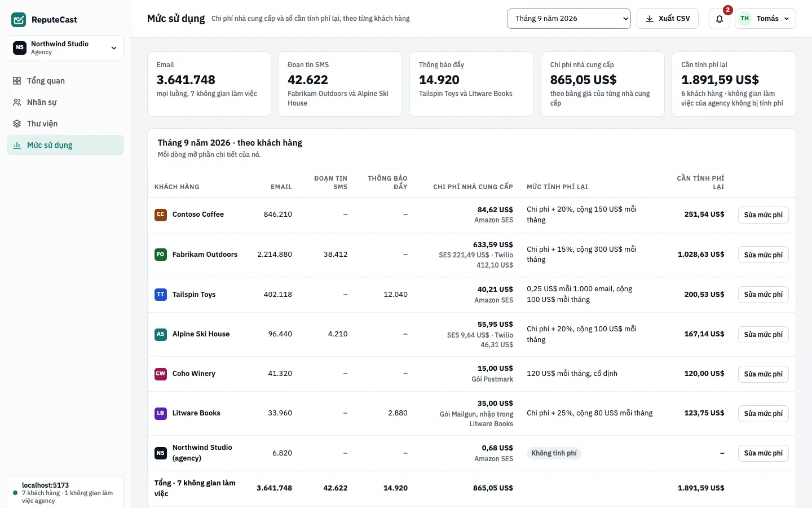Open the Tháng 9 năm 2026 month dropdown

[x=569, y=19]
